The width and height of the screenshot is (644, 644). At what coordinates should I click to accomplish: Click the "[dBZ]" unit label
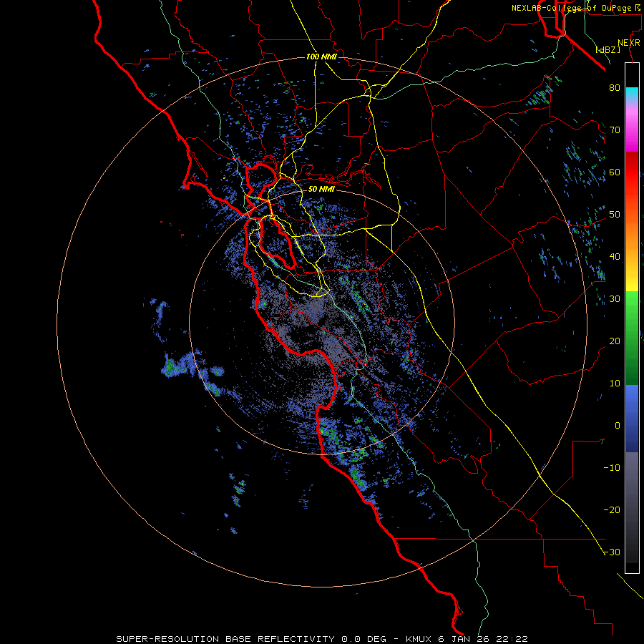pos(608,49)
